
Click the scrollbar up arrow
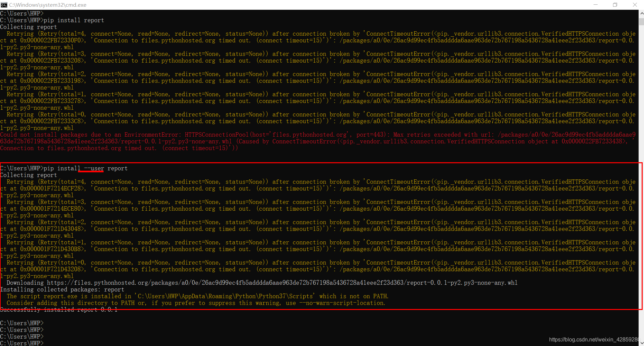click(x=641, y=13)
